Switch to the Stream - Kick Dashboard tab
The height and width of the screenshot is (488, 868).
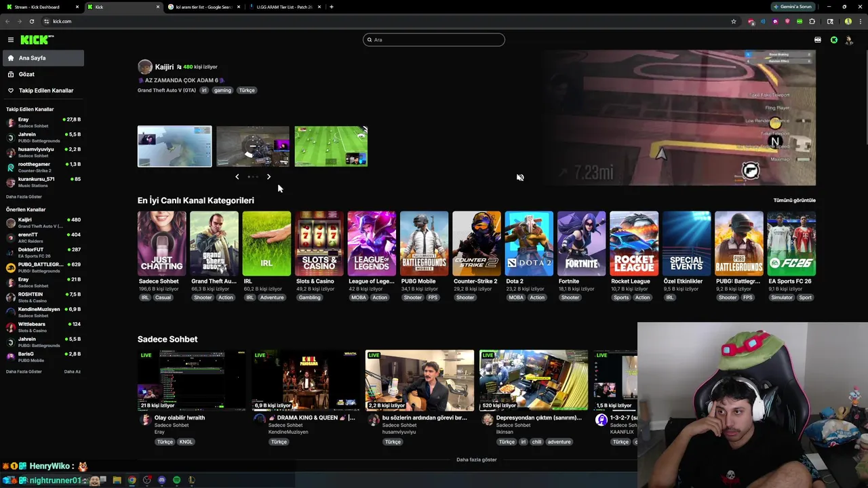(x=43, y=7)
